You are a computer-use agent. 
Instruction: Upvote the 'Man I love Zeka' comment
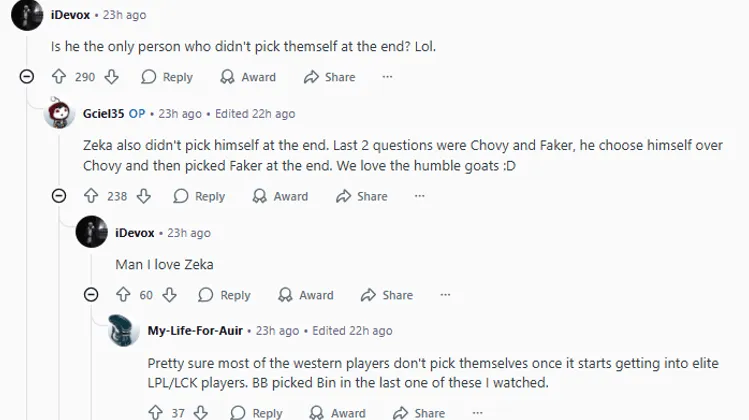click(x=123, y=295)
